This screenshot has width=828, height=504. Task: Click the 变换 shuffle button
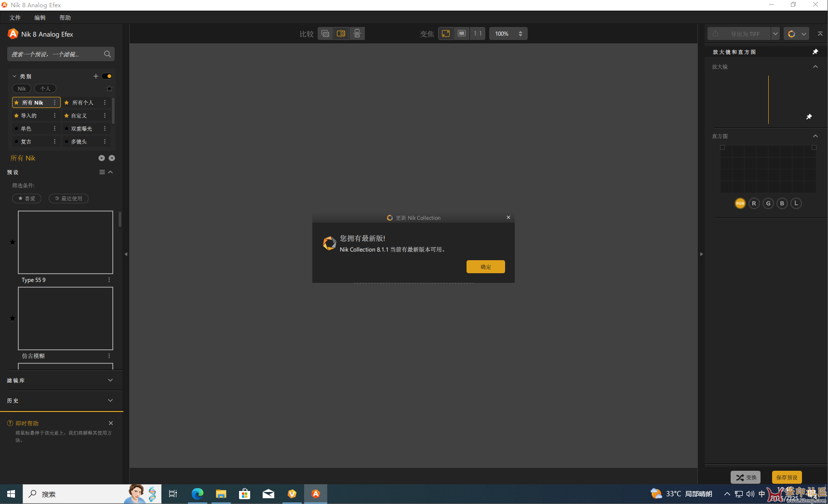pos(746,477)
